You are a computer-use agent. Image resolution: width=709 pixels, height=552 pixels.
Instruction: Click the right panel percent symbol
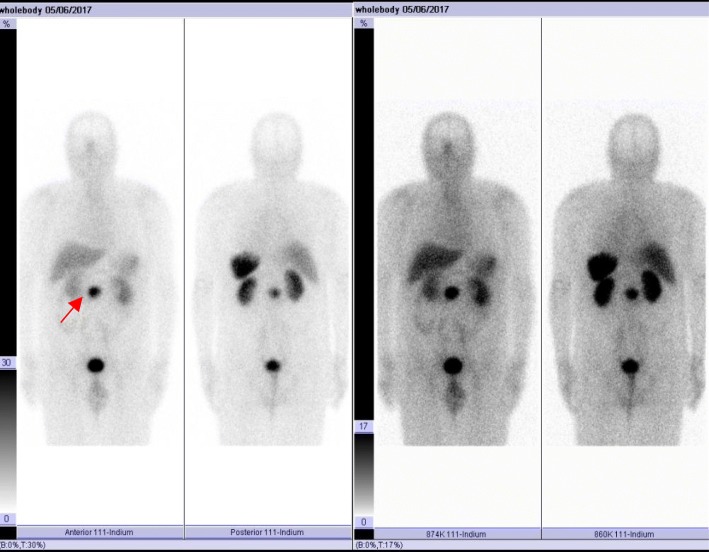(x=362, y=24)
